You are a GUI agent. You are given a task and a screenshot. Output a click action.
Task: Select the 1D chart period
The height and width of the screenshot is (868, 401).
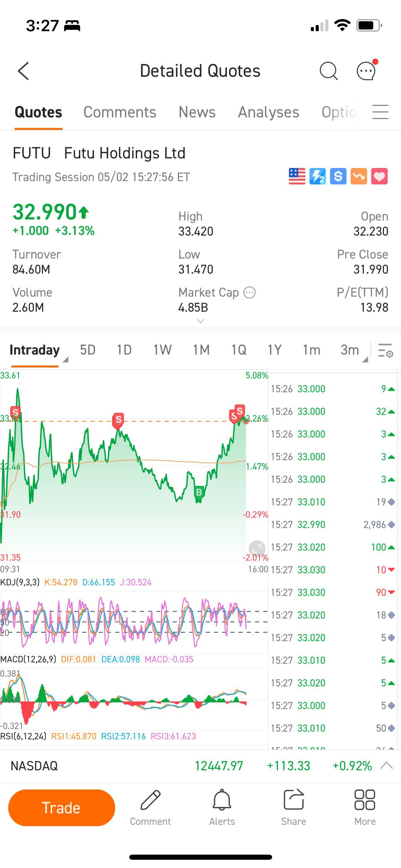pos(124,350)
